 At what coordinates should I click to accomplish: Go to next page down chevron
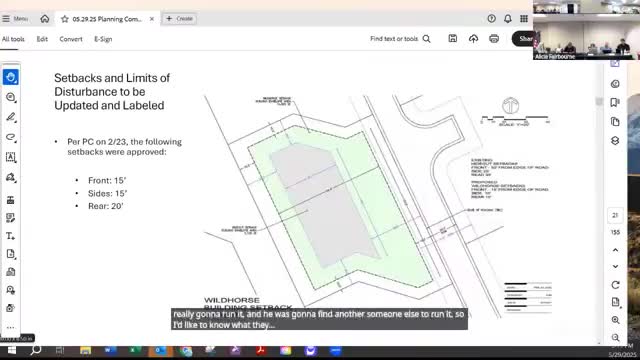pos(616,267)
